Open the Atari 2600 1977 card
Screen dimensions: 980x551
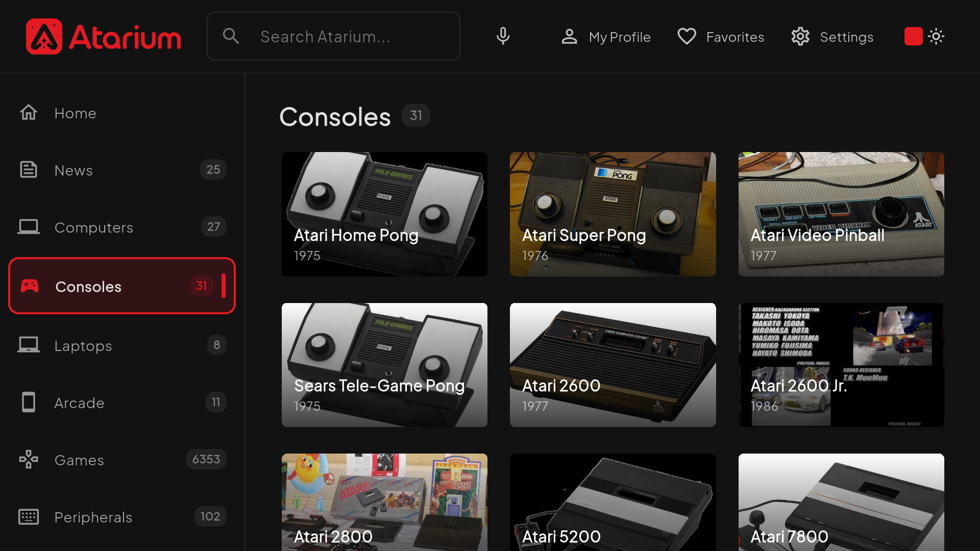(x=612, y=365)
